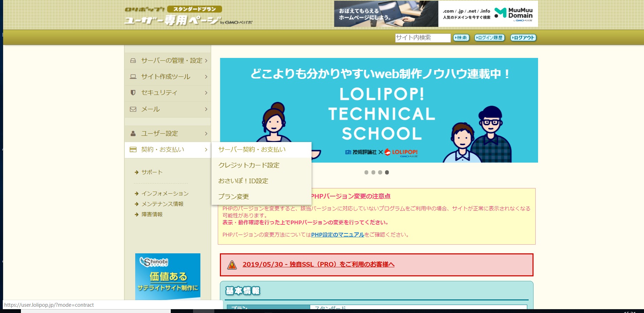644x313 pixels.
Task: Click the envelope icon beside メール
Action: 133,109
